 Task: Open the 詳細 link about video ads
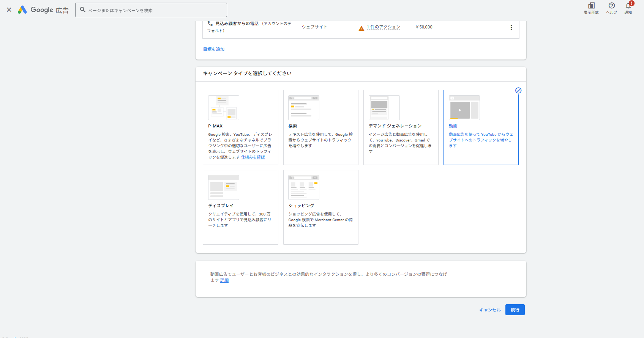click(224, 280)
